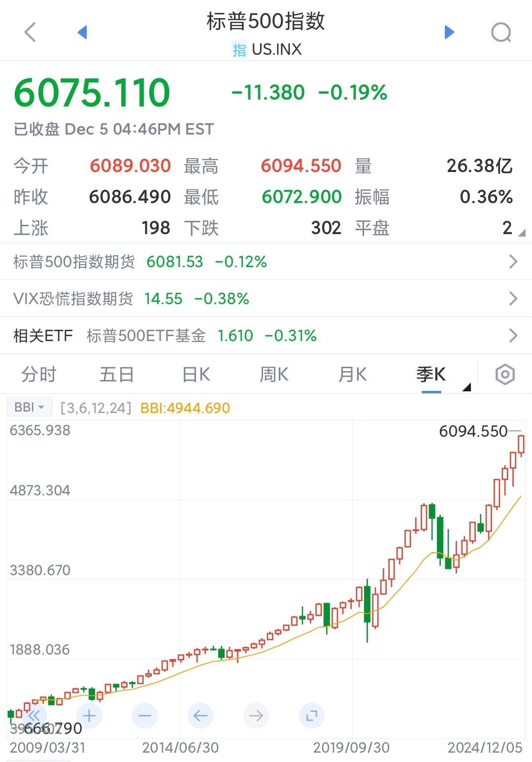
Task: Tap the date label 2009/03/31
Action: click(x=48, y=748)
